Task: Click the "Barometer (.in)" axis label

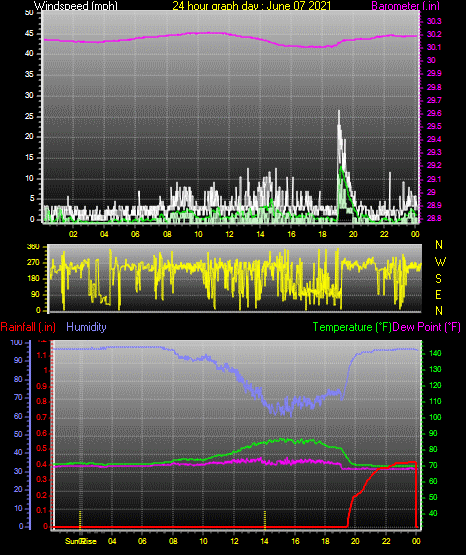Action: 405,5
